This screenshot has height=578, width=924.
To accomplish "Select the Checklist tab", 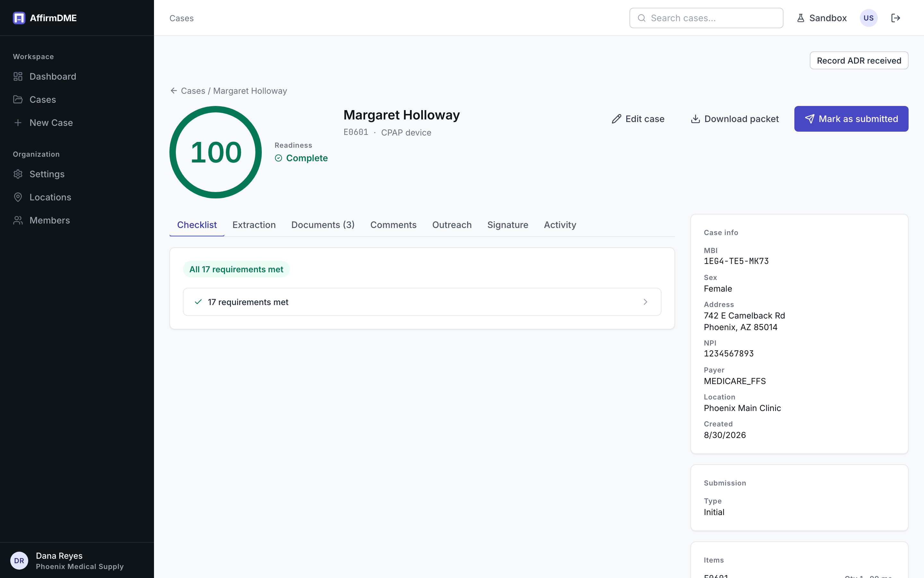I will pyautogui.click(x=197, y=225).
